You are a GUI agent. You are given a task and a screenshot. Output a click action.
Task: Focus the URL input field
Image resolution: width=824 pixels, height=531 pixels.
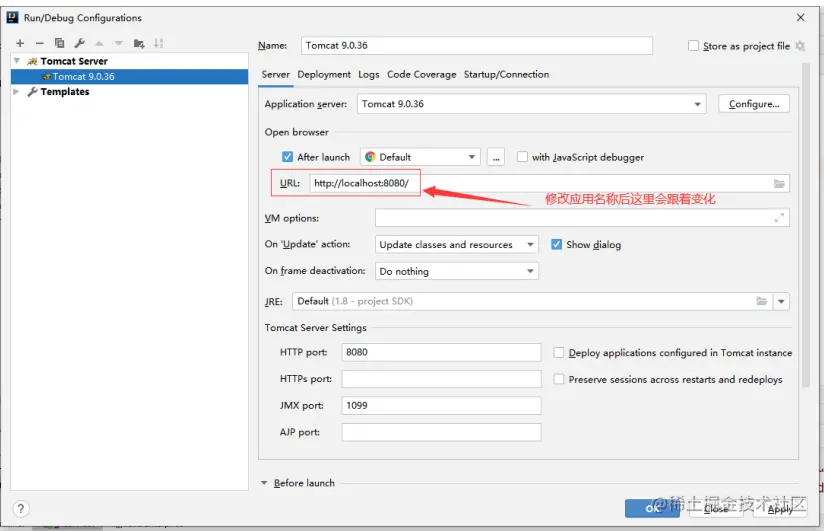549,183
